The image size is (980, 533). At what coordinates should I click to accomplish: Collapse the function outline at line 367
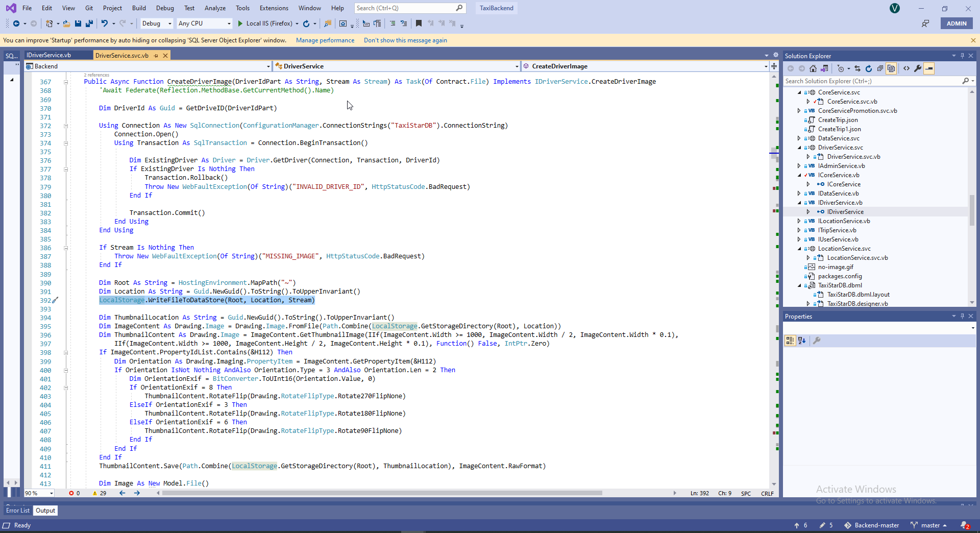[x=66, y=82]
